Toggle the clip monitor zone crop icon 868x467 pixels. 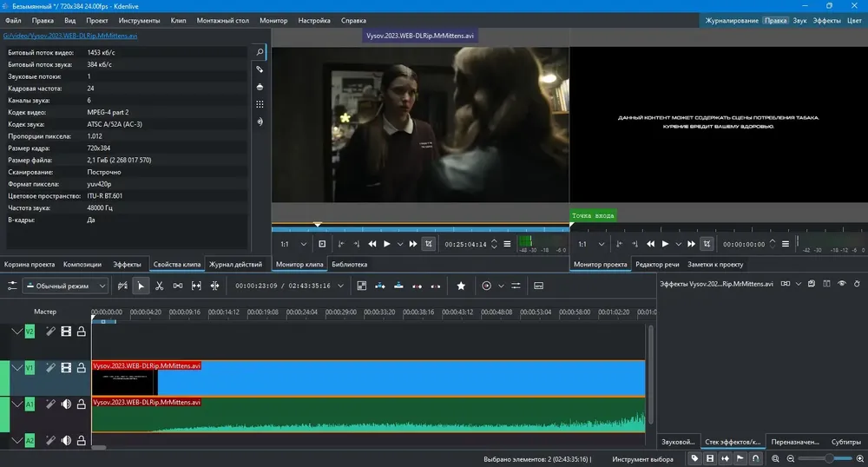[x=428, y=245]
